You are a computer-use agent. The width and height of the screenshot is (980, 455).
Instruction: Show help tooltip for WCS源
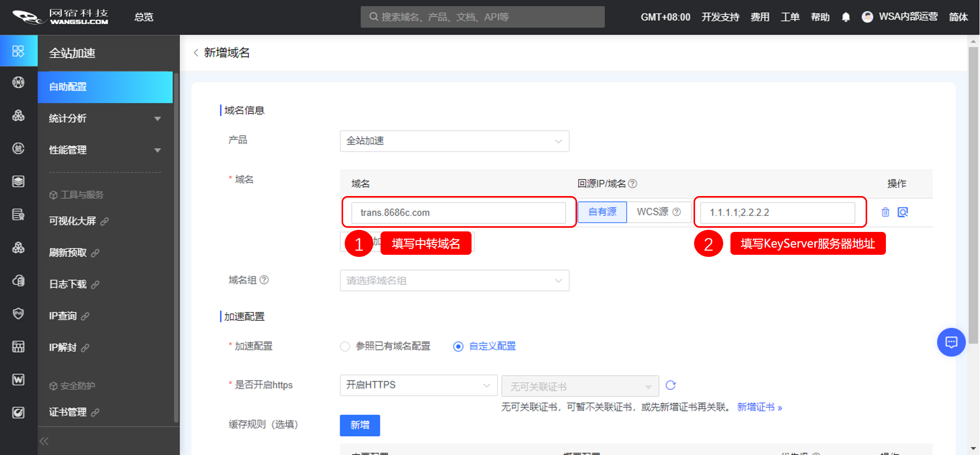tap(676, 212)
